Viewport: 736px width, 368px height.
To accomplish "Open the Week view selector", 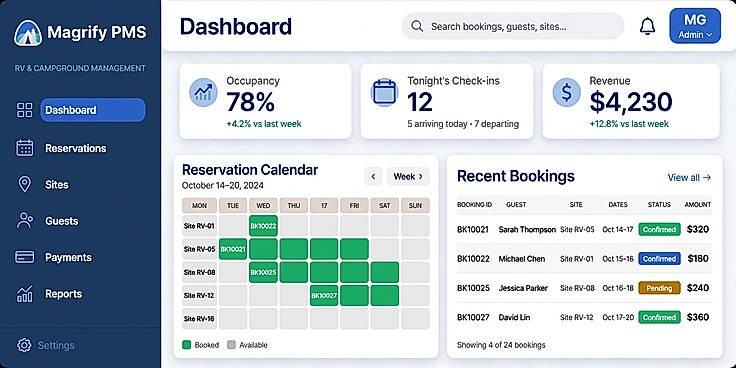I will [x=408, y=176].
